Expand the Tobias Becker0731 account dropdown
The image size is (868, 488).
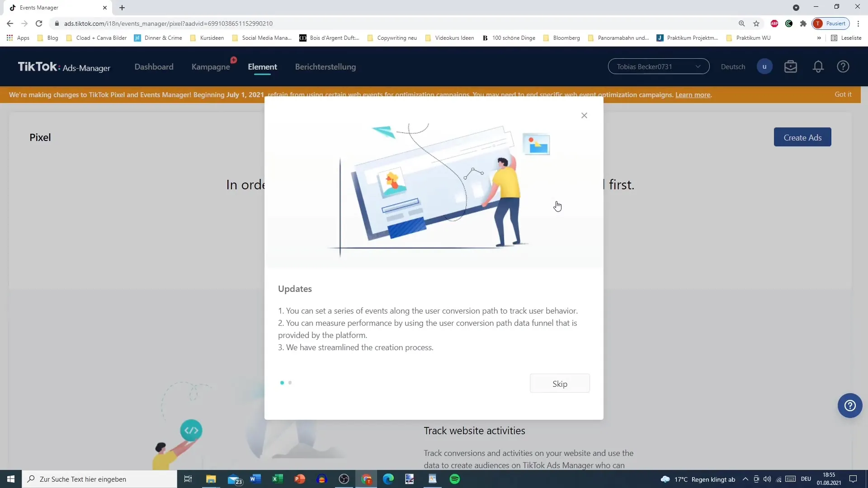pos(659,66)
